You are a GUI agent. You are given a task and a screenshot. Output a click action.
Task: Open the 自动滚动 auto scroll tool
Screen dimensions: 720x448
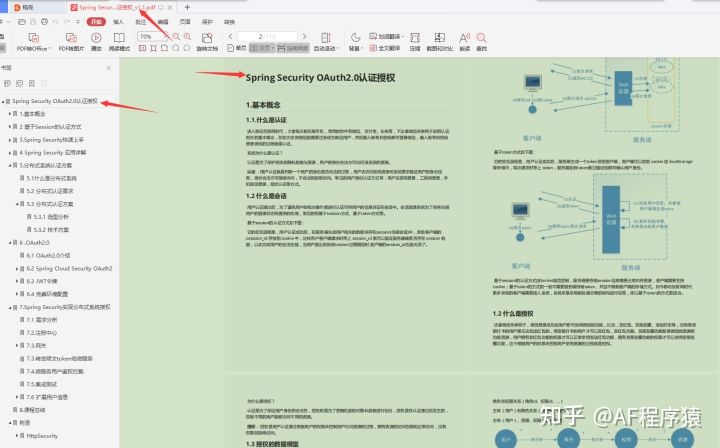[326, 42]
